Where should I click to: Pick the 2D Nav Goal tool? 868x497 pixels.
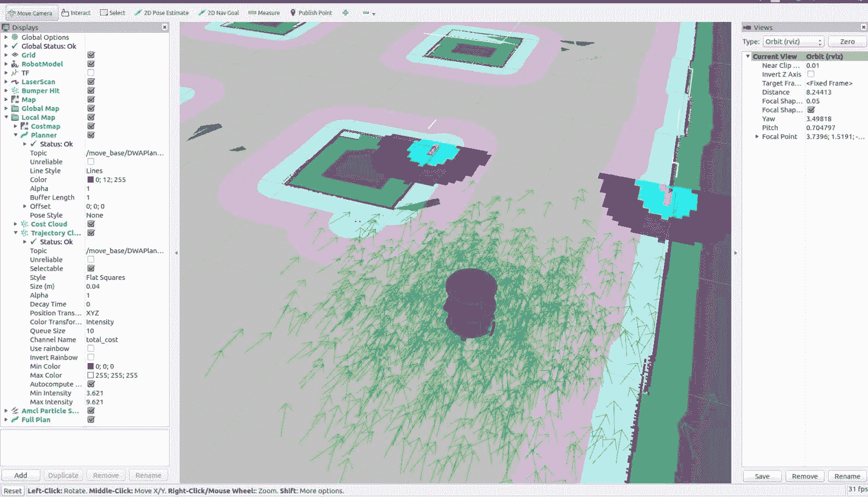pos(218,13)
